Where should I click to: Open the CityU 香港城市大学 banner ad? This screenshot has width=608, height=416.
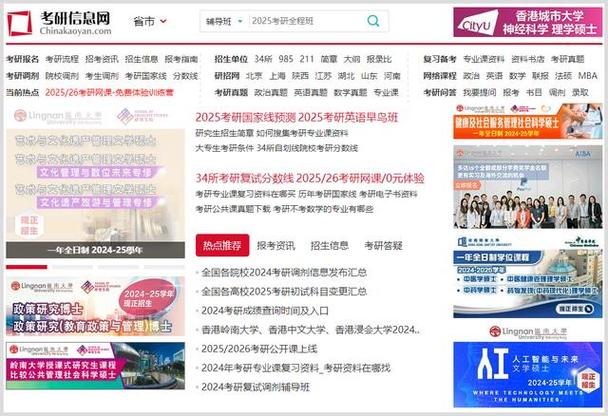coord(528,22)
